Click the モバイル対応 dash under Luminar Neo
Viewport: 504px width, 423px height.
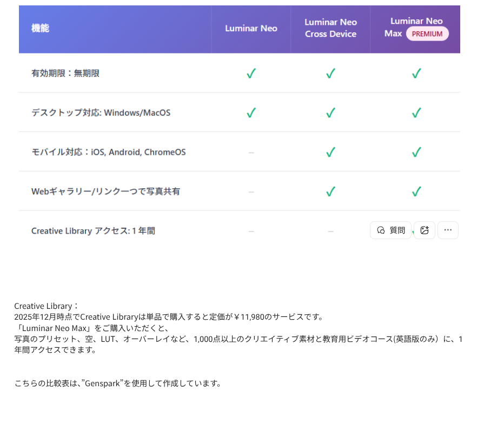pos(251,153)
